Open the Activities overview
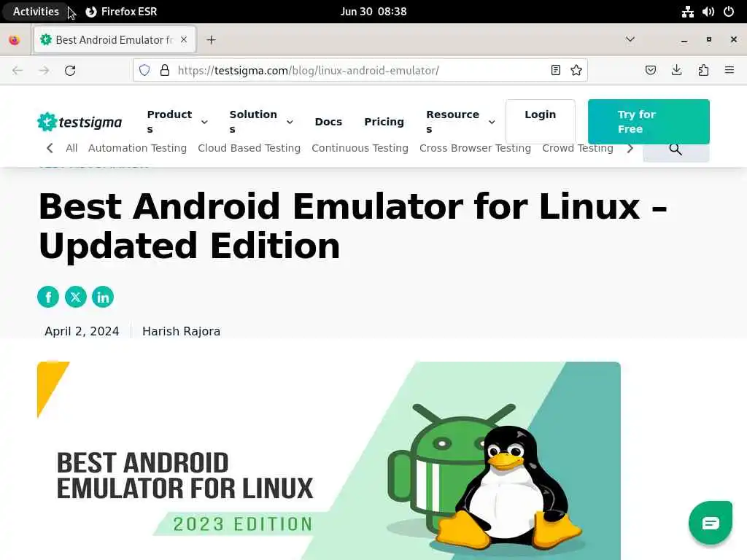This screenshot has height=560, width=747. [36, 12]
